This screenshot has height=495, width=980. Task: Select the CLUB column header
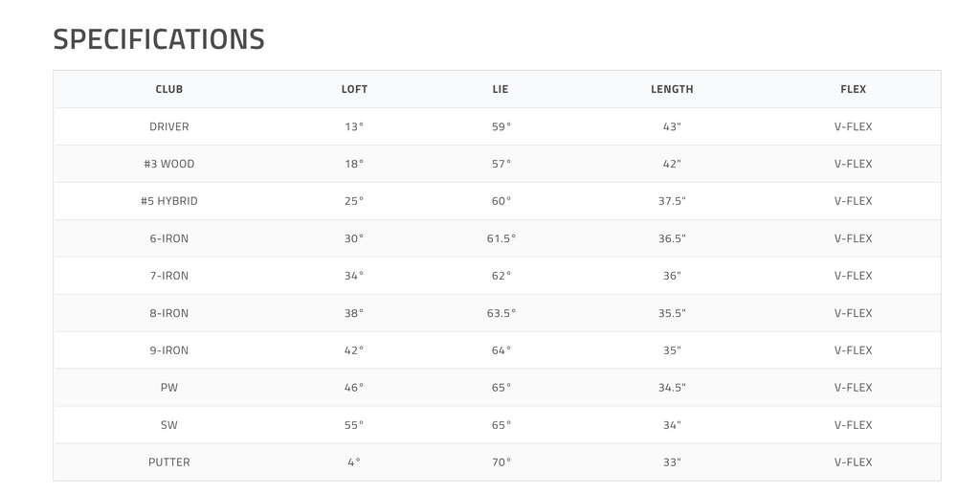pyautogui.click(x=169, y=89)
